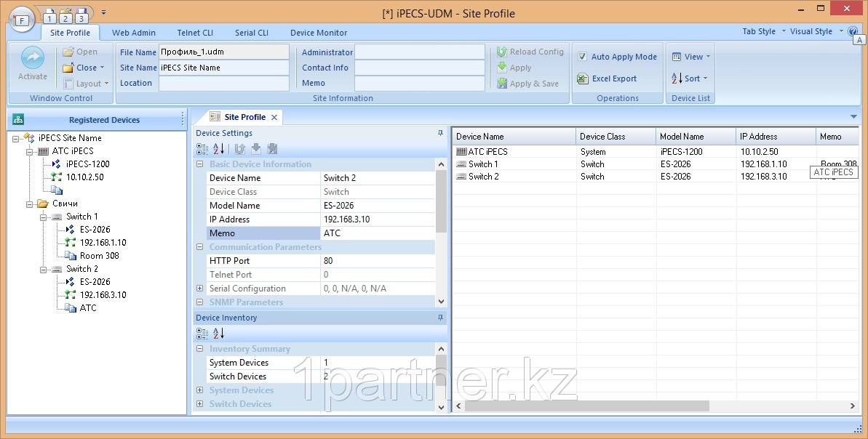This screenshot has width=868, height=439.
Task: Select Room 308 memo tree item
Action: coord(99,255)
